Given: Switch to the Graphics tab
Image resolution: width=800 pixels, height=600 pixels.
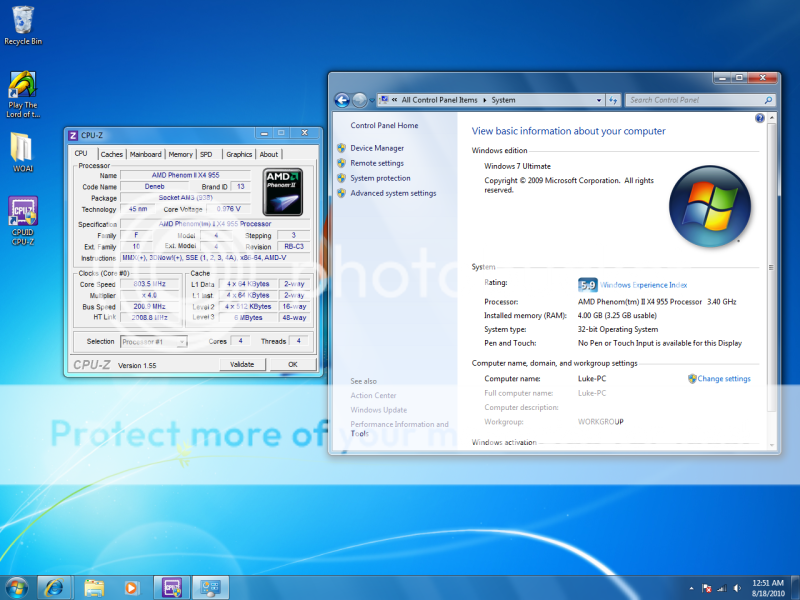Looking at the screenshot, I should [x=239, y=154].
